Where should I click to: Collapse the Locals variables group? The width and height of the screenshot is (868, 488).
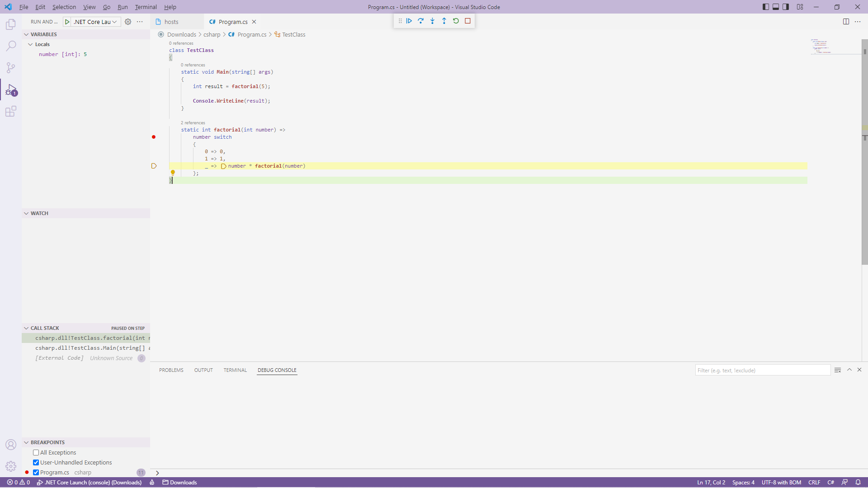(30, 44)
